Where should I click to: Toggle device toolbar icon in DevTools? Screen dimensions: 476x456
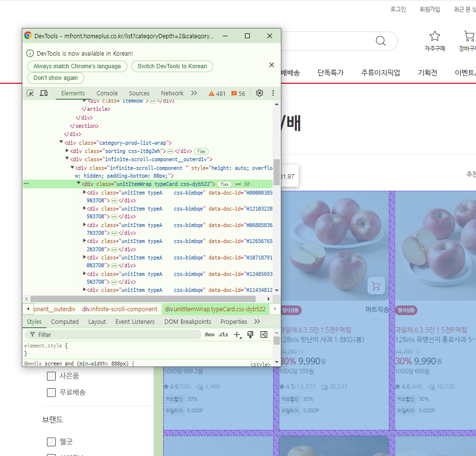click(44, 93)
